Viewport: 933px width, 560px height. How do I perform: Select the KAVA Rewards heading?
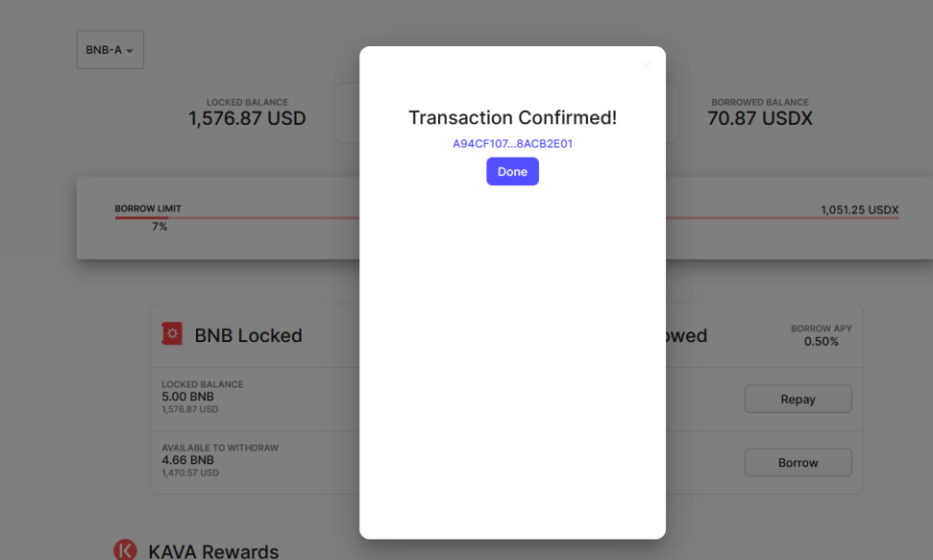213,551
